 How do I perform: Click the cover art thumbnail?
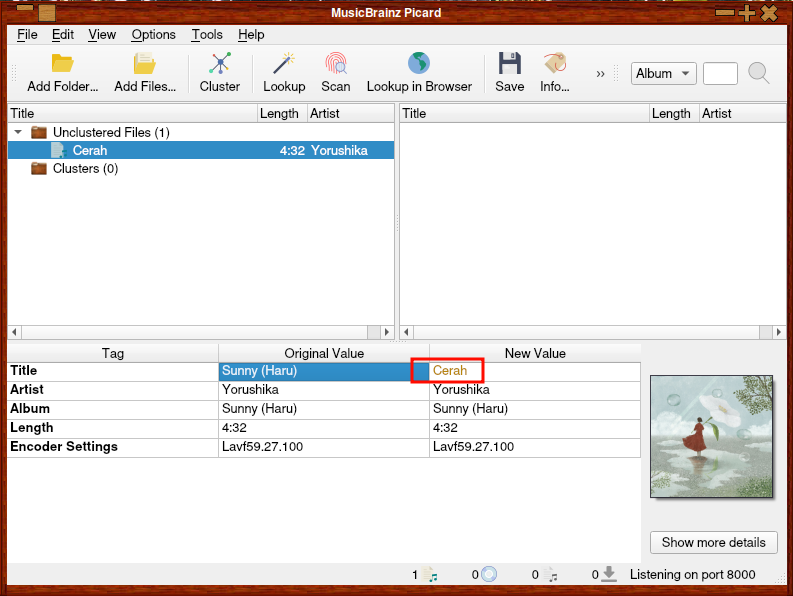(x=711, y=436)
